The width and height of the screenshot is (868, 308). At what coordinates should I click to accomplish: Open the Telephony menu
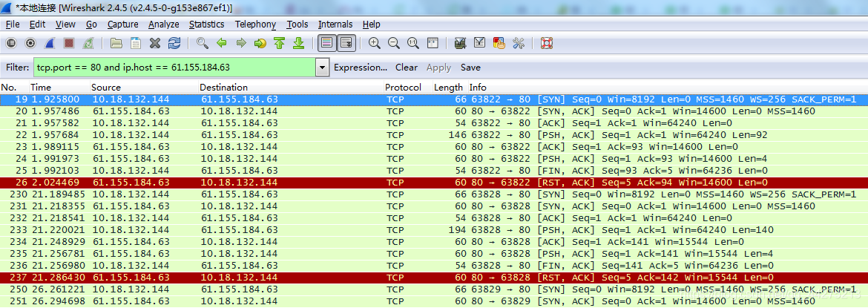pos(255,24)
